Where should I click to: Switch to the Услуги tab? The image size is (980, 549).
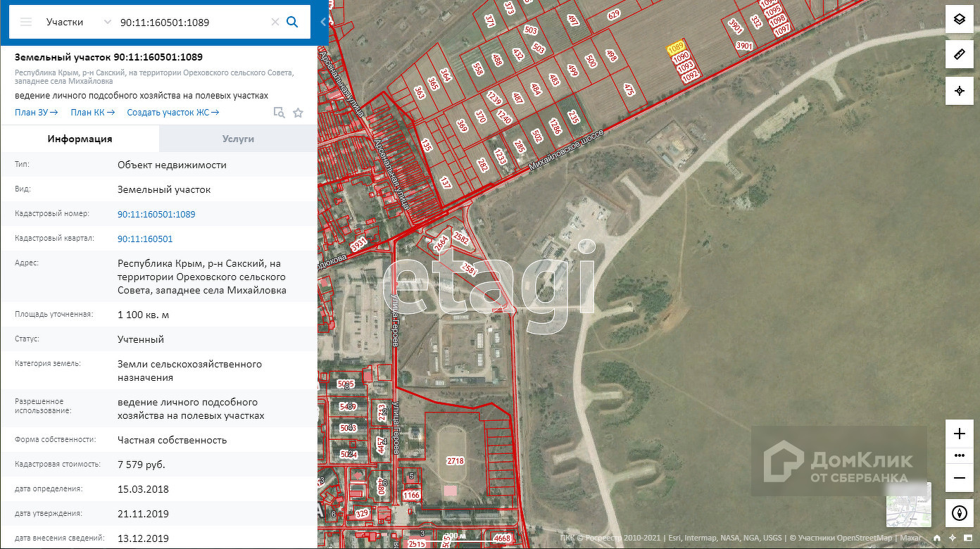(x=238, y=139)
